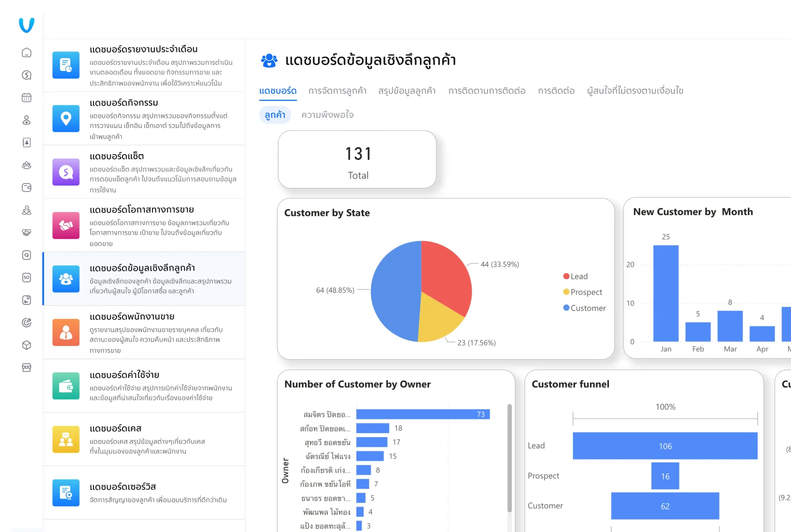Click the Jan bar showing 25
The width and height of the screenshot is (791, 532).
click(666, 293)
